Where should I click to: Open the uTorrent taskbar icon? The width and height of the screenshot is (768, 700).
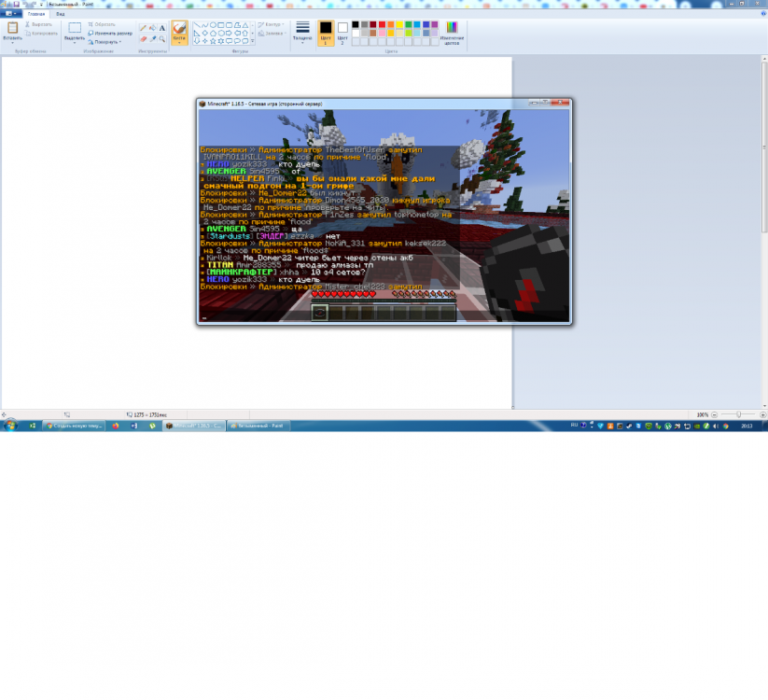[152, 426]
